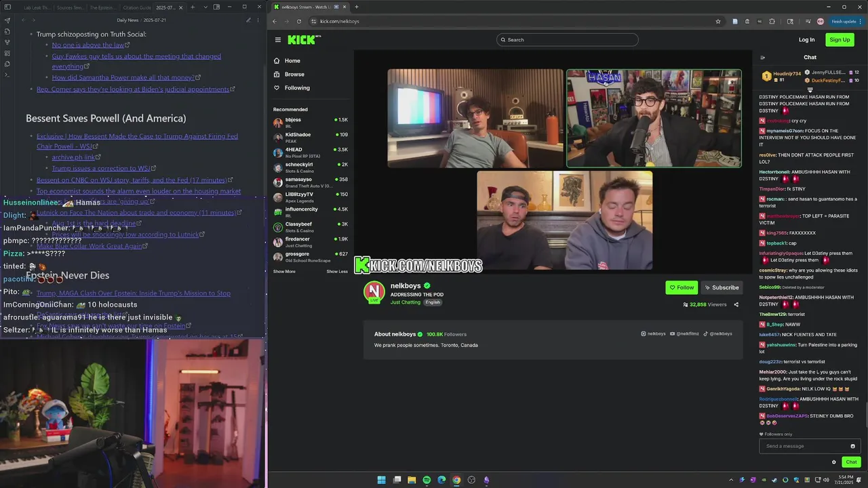Click Sign Up button
868x488 pixels.
pyautogui.click(x=840, y=40)
